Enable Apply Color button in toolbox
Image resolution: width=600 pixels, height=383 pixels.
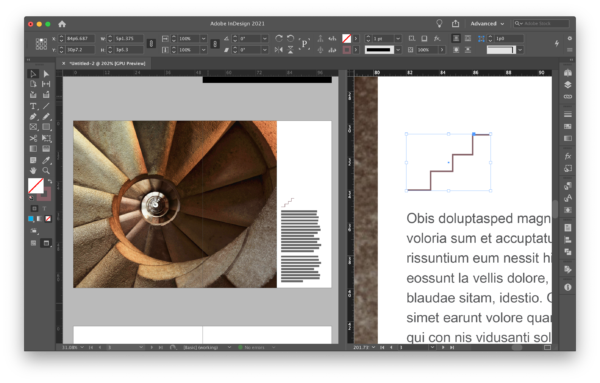click(31, 219)
